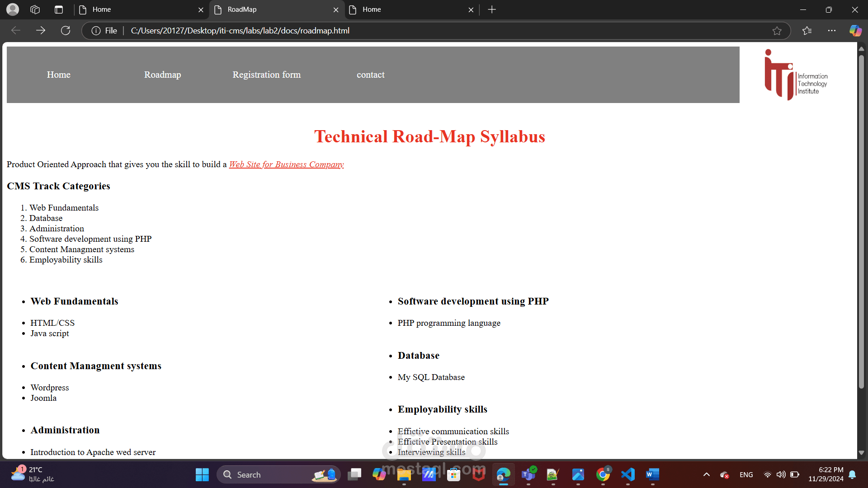View site information icon in address bar
The image size is (868, 488).
point(96,31)
